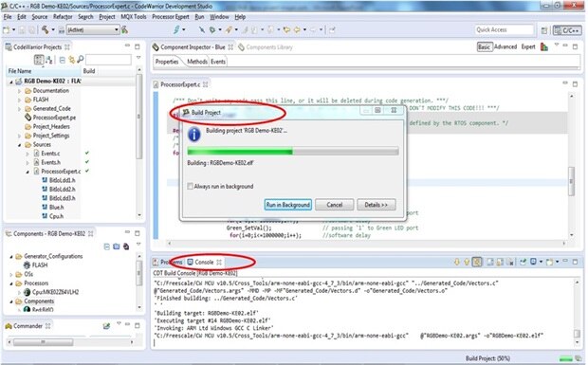Collapse the Sources folder
The height and width of the screenshot is (365, 588).
(x=20, y=145)
